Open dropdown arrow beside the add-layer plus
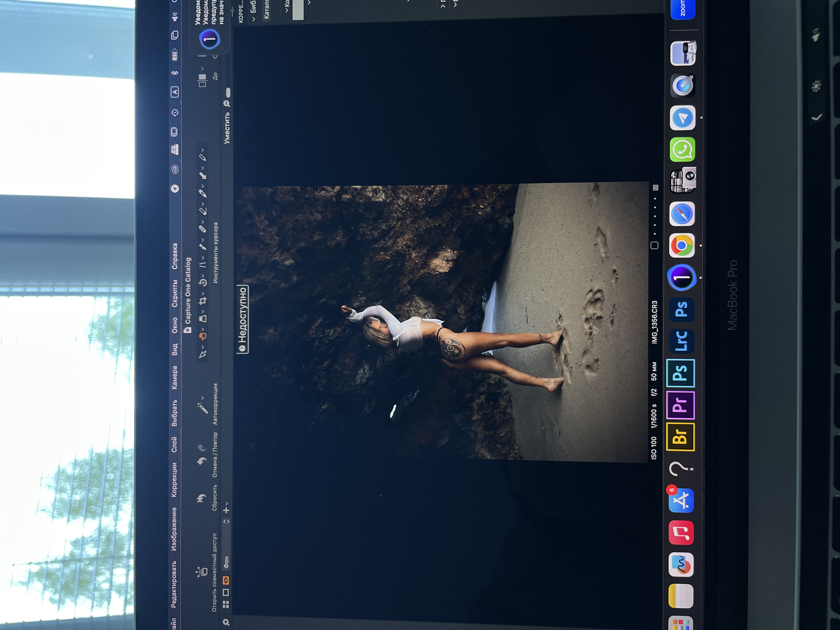The image size is (840, 630). click(x=226, y=503)
